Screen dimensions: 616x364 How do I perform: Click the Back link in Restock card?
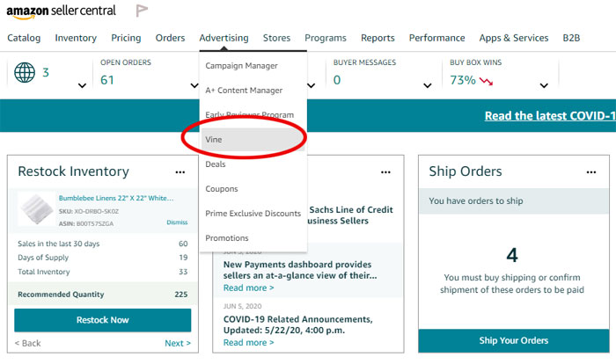click(28, 343)
